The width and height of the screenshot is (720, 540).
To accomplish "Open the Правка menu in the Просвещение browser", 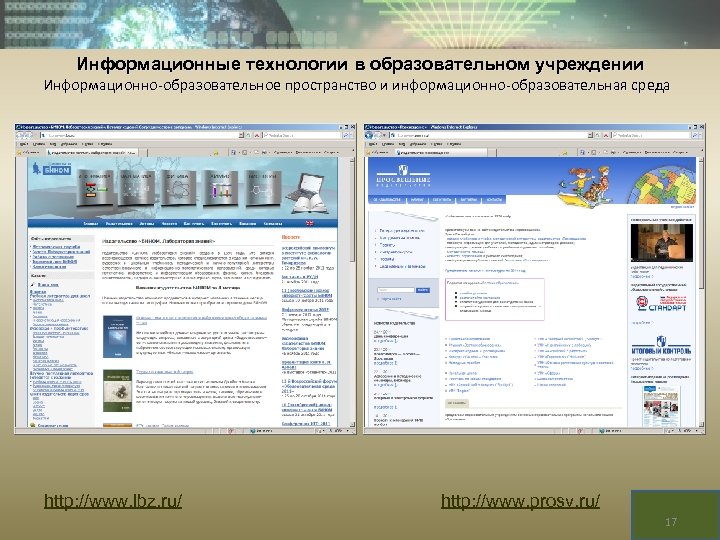I will pyautogui.click(x=388, y=144).
